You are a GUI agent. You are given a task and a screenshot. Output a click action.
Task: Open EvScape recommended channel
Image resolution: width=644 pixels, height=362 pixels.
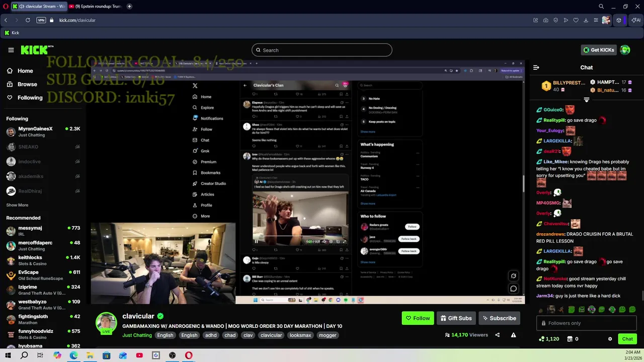pos(43,275)
